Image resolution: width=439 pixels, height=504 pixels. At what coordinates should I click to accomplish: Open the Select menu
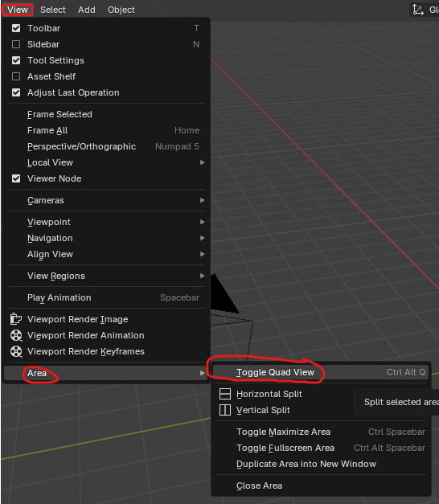(53, 10)
